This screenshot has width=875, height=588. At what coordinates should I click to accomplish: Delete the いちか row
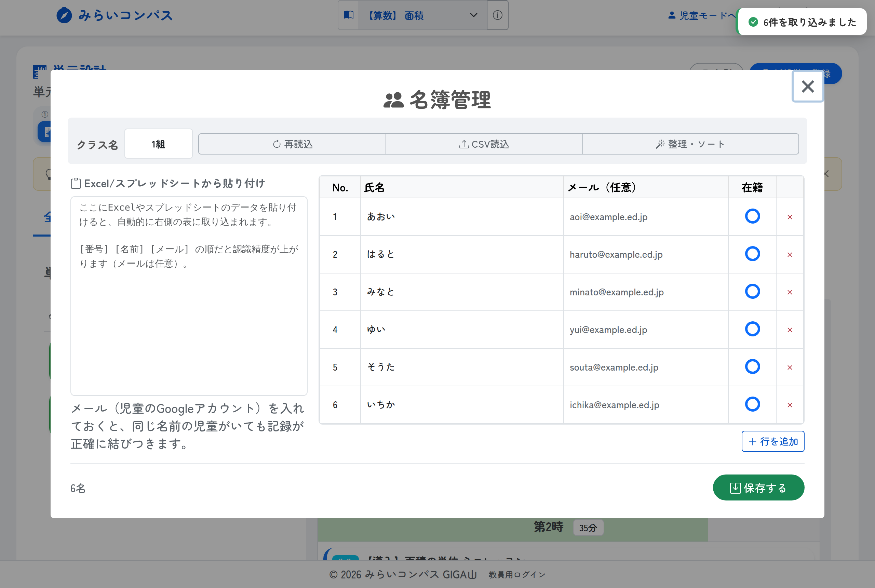(790, 405)
